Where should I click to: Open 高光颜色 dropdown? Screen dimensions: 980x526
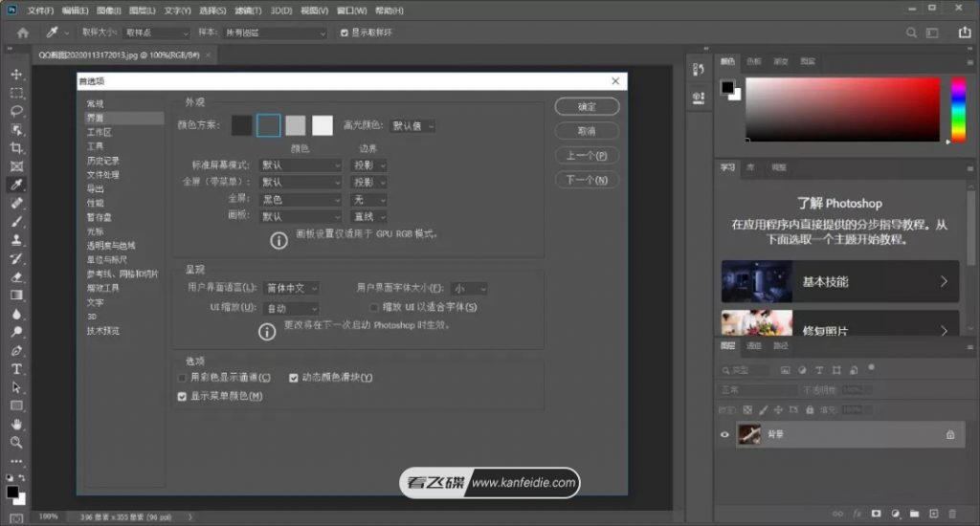(412, 125)
